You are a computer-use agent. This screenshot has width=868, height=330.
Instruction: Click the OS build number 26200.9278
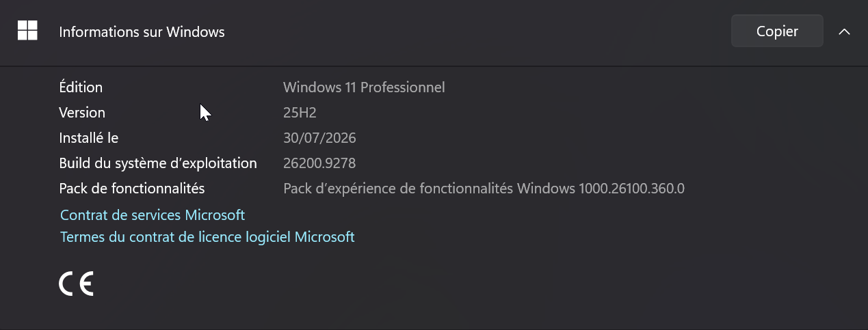click(x=319, y=163)
